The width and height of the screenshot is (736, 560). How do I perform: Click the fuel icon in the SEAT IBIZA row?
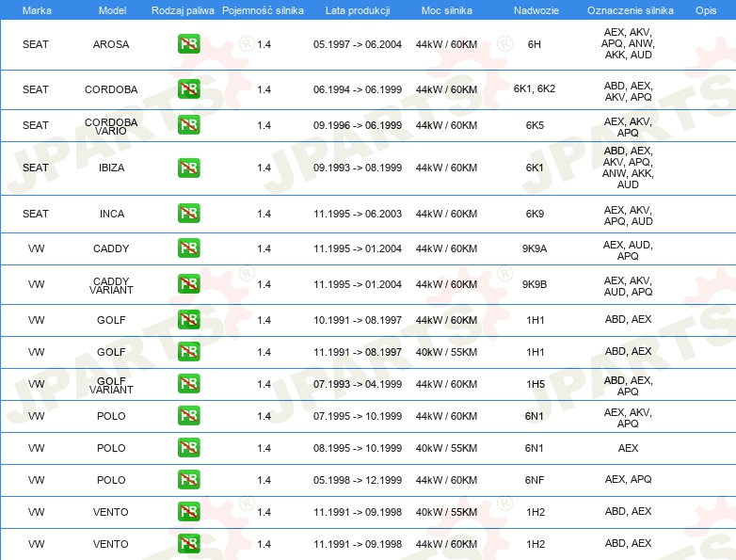pos(188,168)
